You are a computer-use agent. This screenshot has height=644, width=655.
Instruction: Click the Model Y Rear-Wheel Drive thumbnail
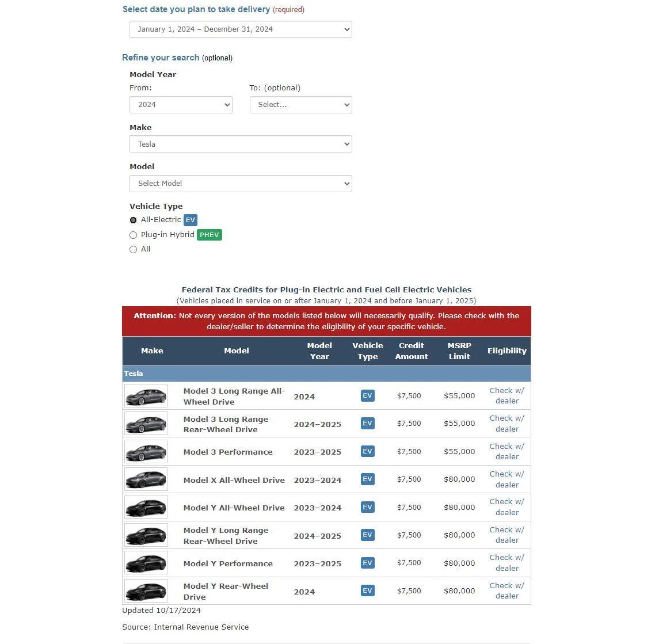point(146,590)
